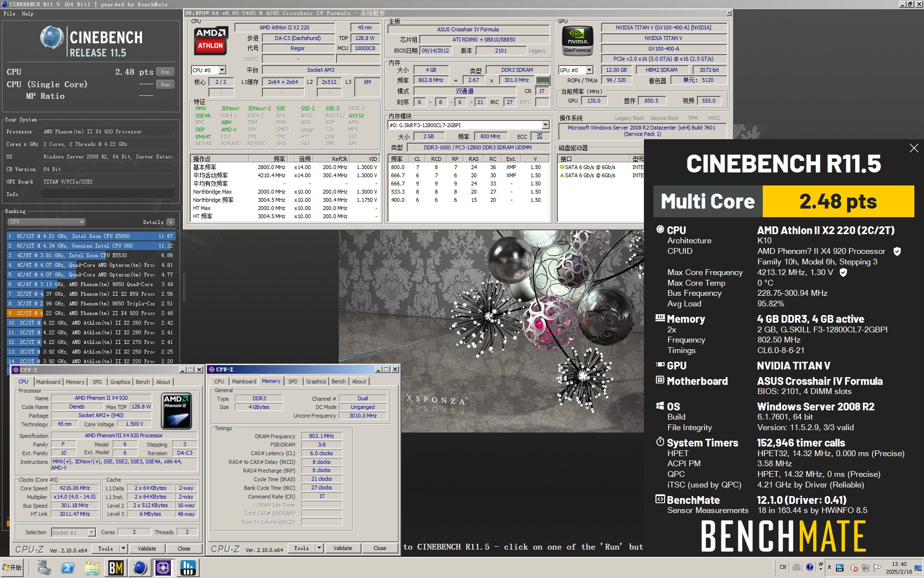Open the Windows Start button
The height and width of the screenshot is (578, 924).
(13, 568)
